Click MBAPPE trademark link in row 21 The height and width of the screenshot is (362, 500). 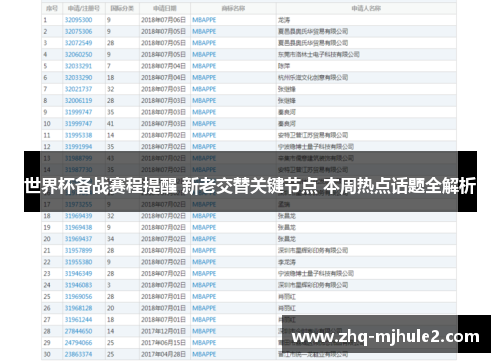pyautogui.click(x=204, y=251)
